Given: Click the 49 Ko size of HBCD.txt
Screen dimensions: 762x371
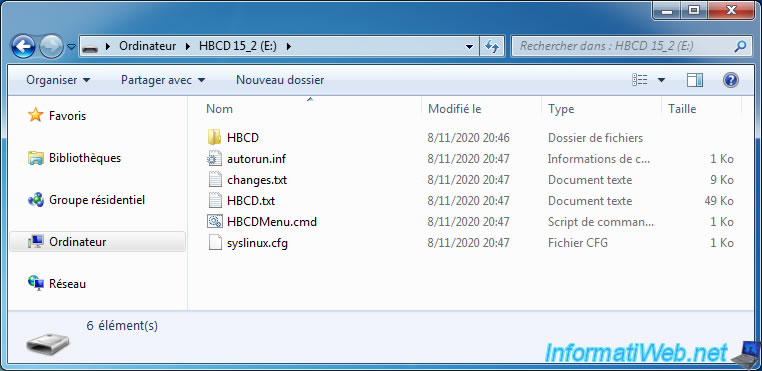Looking at the screenshot, I should coord(719,201).
